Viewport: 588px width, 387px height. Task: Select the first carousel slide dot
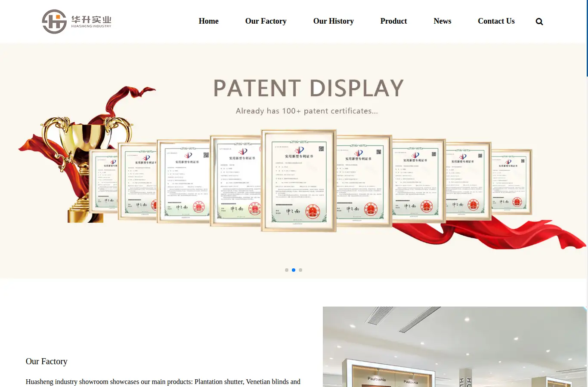pyautogui.click(x=287, y=270)
